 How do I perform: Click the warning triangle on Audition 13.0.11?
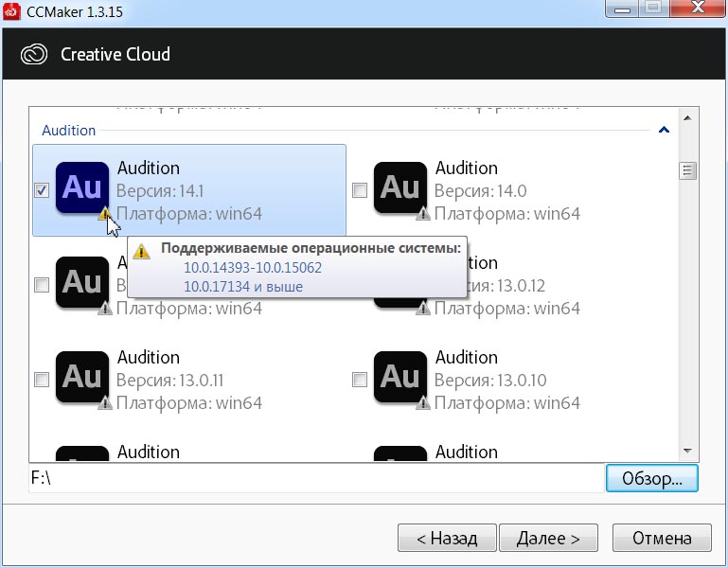pyautogui.click(x=105, y=402)
